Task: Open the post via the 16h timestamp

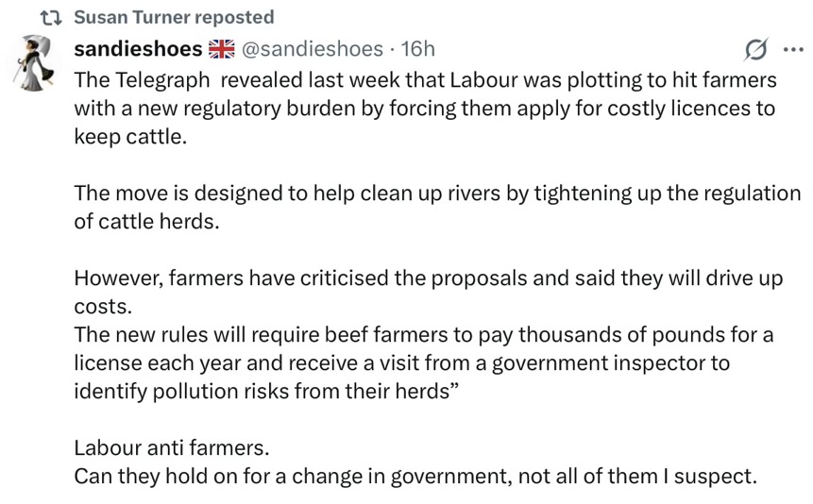Action: point(418,48)
